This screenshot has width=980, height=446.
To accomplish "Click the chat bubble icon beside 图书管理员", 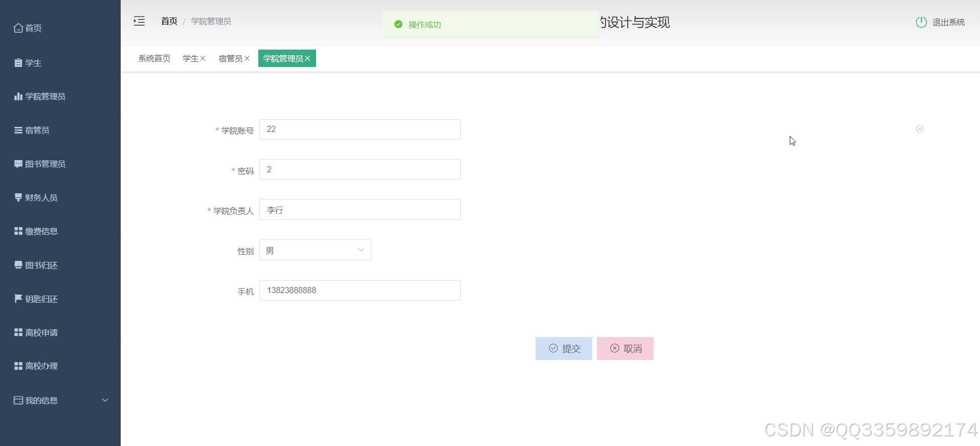I will point(18,164).
